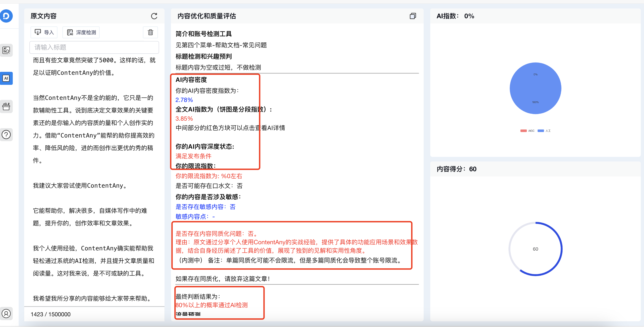Click the AI density value 2.78%

coord(184,100)
